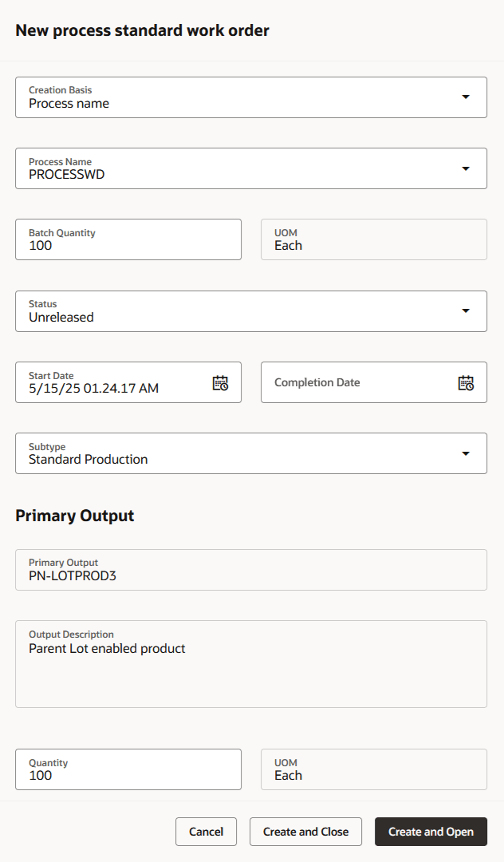Expand the Creation Basis dropdown arrow
The height and width of the screenshot is (862, 504).
pos(465,97)
